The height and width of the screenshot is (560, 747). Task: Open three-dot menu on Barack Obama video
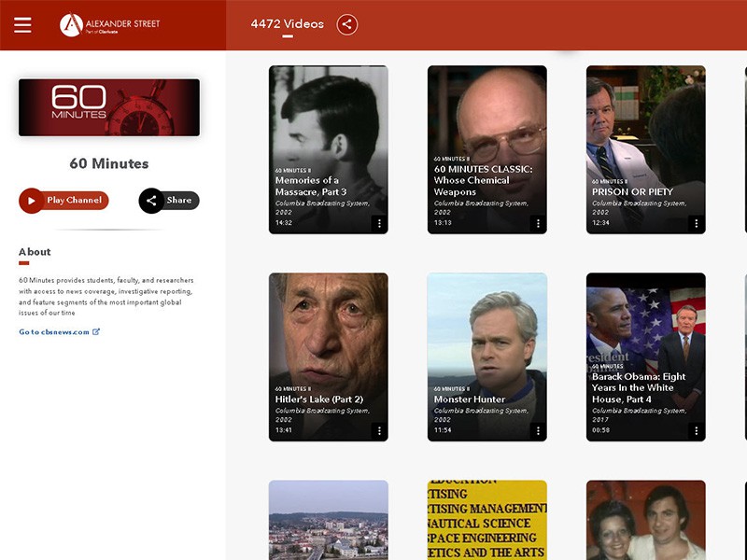(x=696, y=430)
